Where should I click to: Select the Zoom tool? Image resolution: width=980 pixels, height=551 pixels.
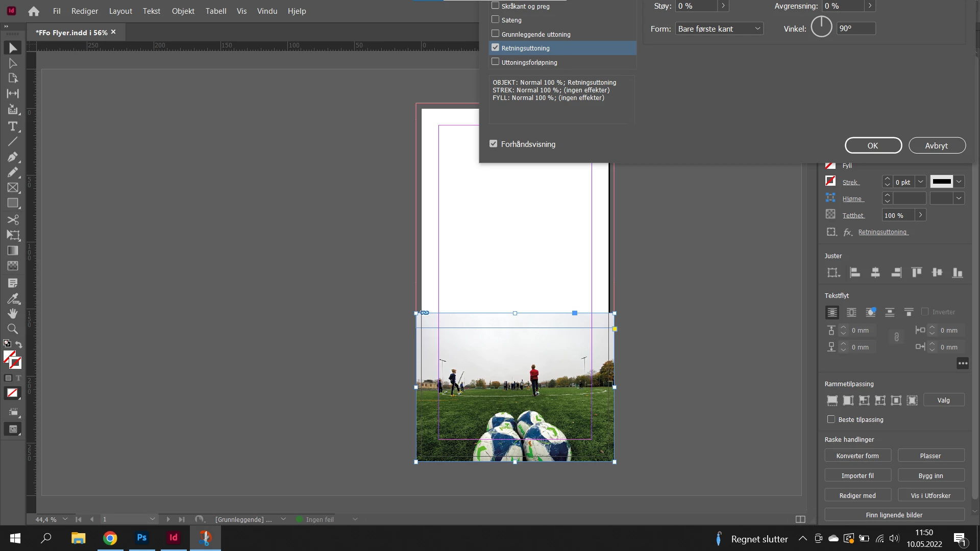tap(13, 329)
